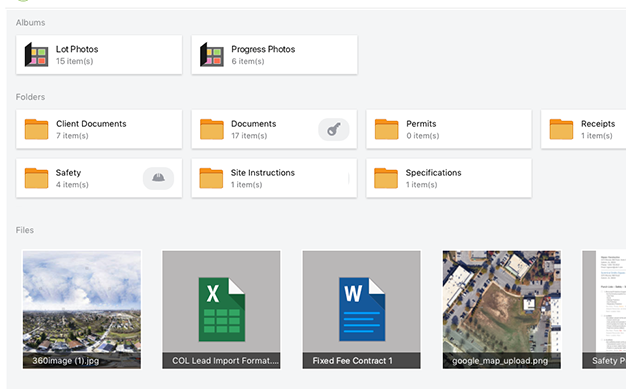
Task: Click the Site Instructions folder name
Action: (x=263, y=173)
